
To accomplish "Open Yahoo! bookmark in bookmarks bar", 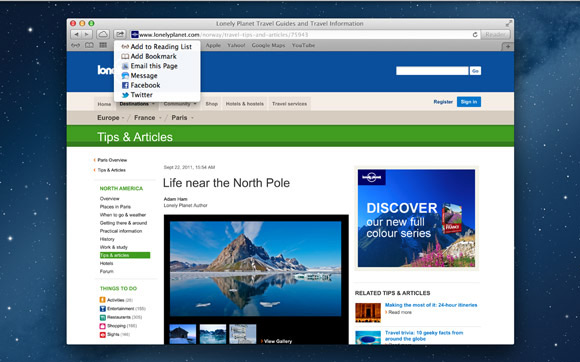I will click(236, 45).
